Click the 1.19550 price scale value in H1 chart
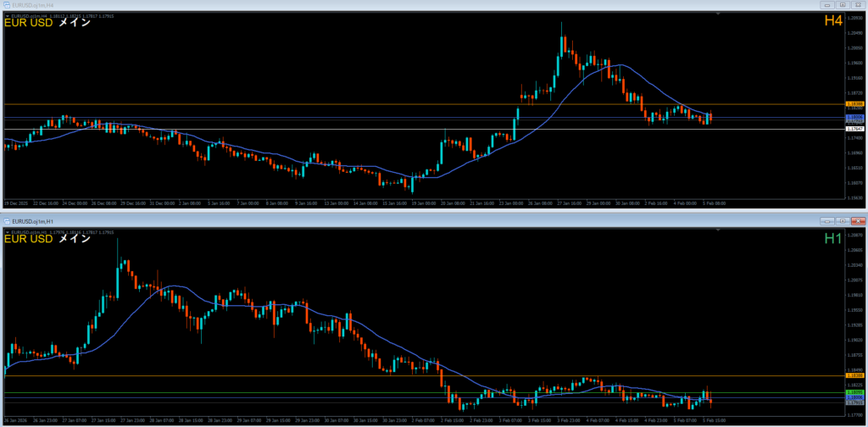 (x=854, y=310)
